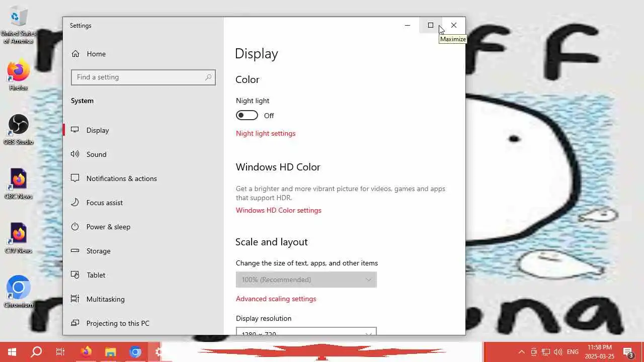The image size is (644, 362).
Task: Minimize the Settings window
Action: (407, 25)
